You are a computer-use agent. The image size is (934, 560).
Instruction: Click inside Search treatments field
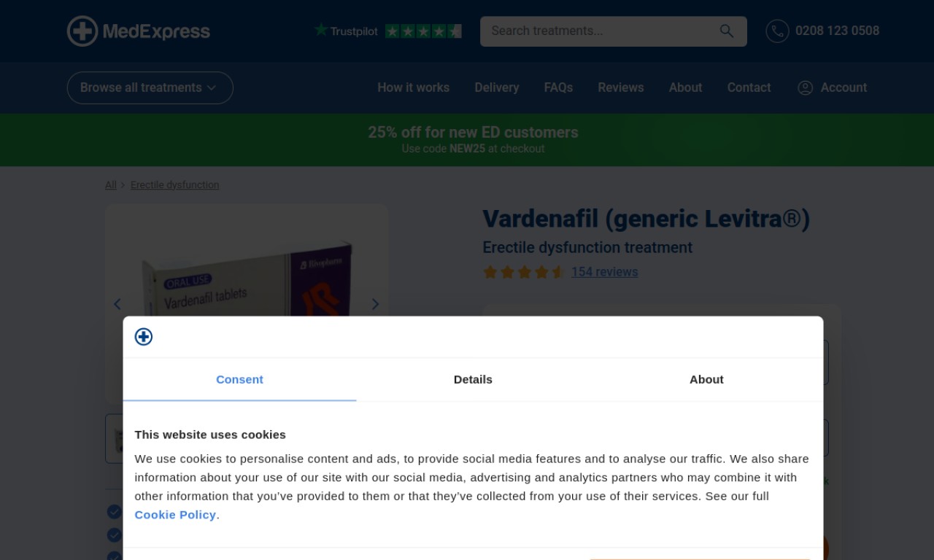[598, 31]
